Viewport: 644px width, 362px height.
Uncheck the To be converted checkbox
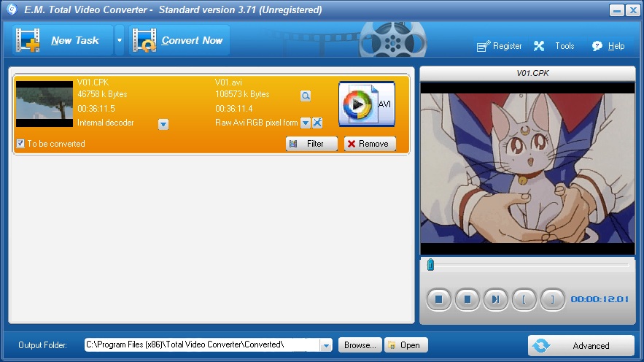(20, 143)
